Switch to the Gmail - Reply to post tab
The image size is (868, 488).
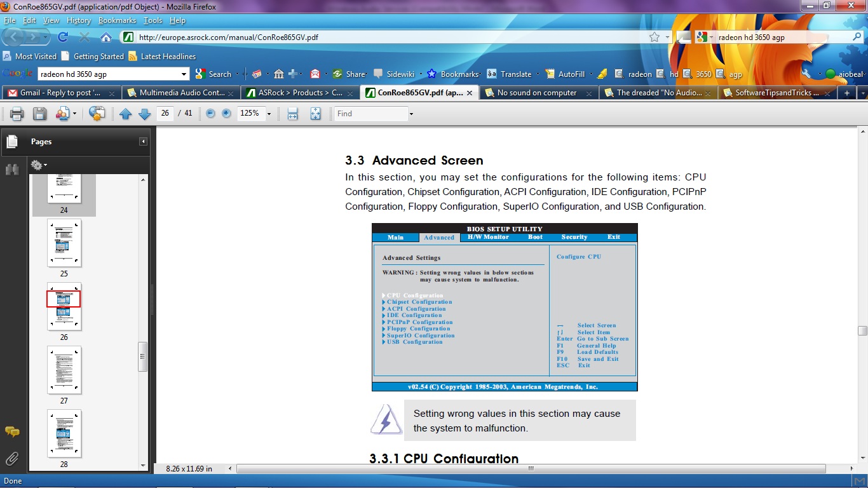tap(61, 93)
